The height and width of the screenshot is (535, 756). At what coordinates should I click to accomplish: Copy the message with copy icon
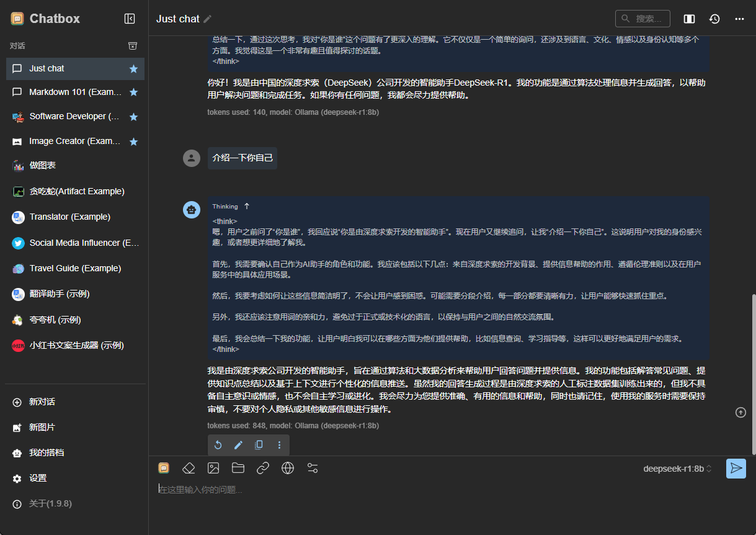(x=259, y=445)
